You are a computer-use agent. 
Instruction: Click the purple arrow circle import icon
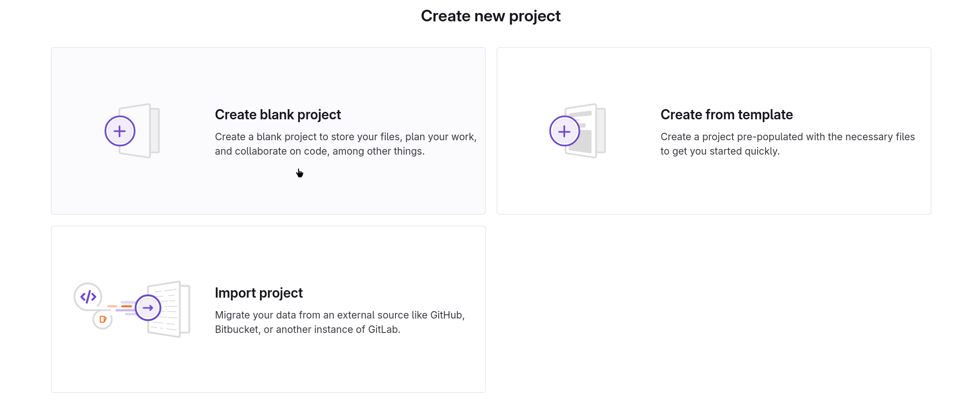(x=148, y=307)
